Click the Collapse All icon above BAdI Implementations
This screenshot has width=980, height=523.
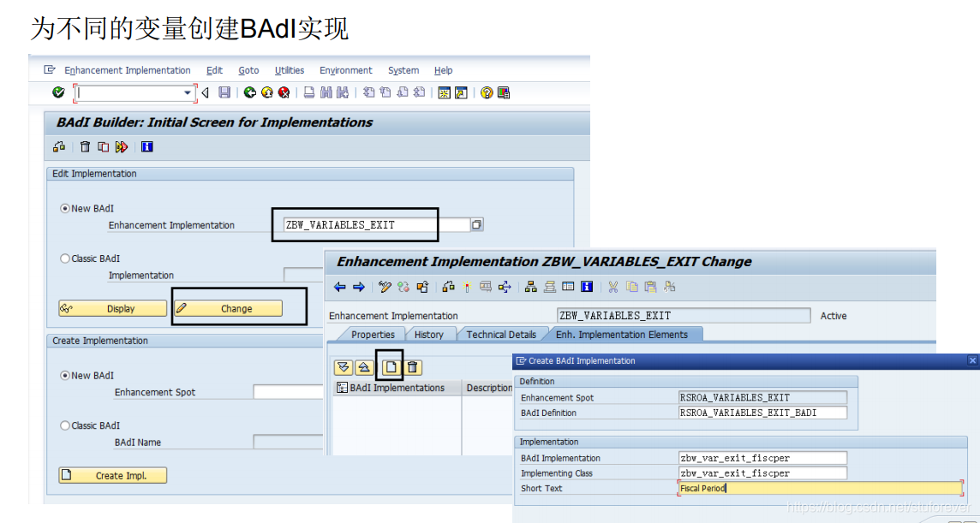[x=364, y=367]
